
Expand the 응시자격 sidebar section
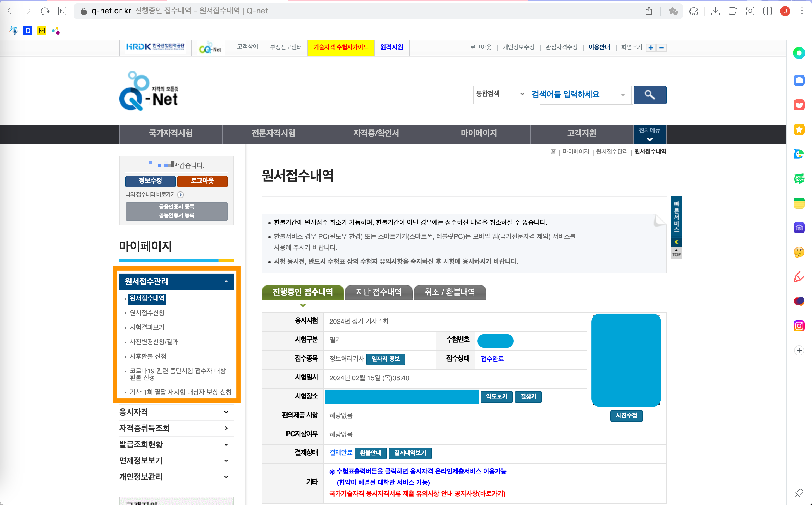point(226,412)
